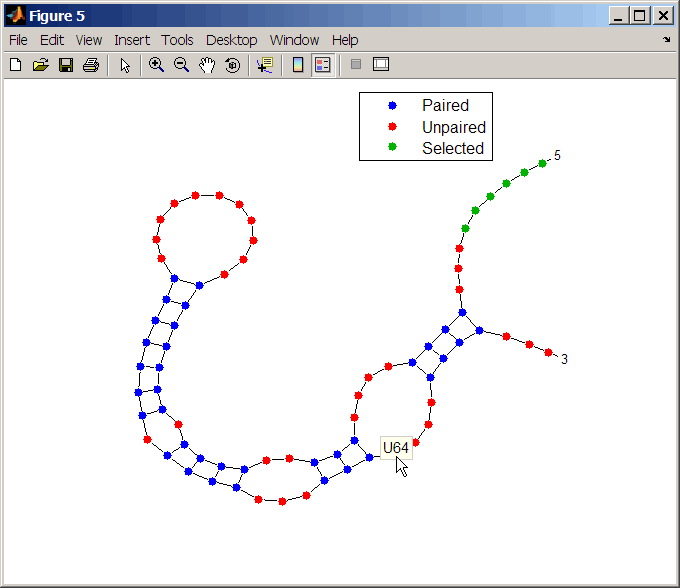Screen dimensions: 680x588
Task: Open the Insert menu
Action: pyautogui.click(x=132, y=40)
